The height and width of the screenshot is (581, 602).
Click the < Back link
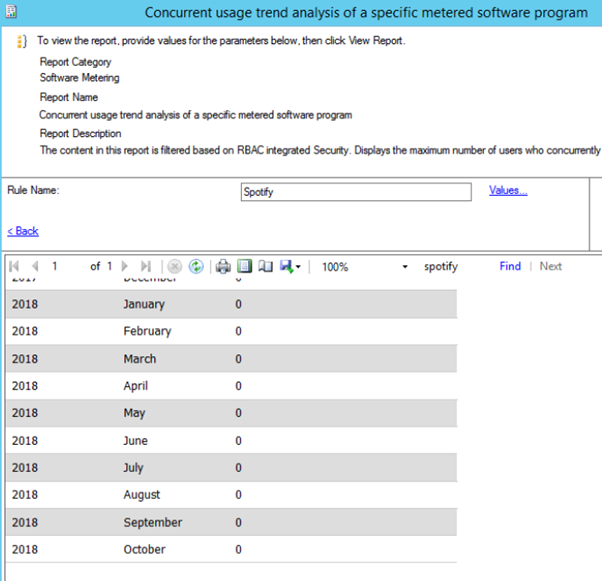tap(23, 231)
